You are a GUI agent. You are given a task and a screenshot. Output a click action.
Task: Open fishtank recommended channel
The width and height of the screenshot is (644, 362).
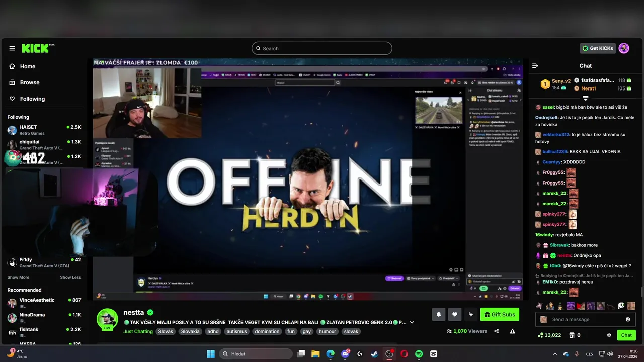coord(44,332)
